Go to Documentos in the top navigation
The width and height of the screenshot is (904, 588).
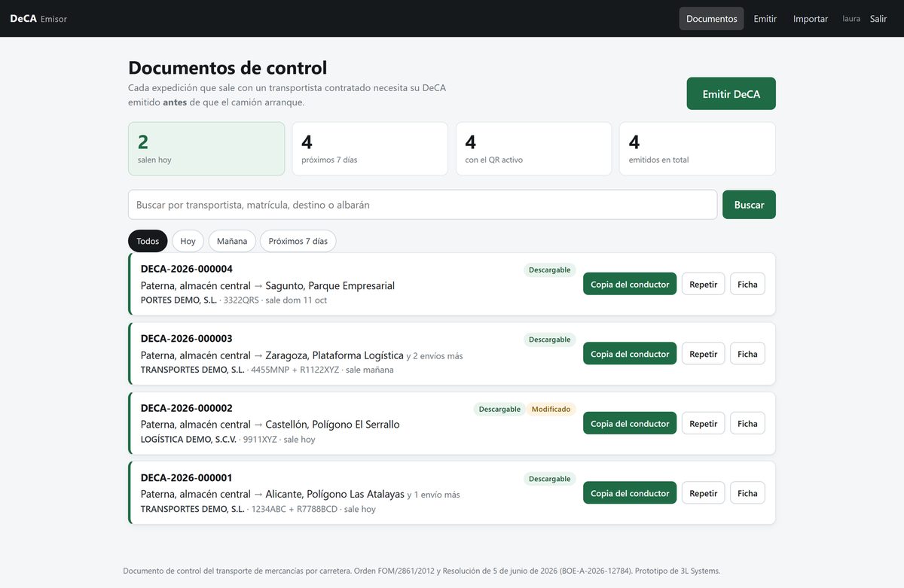click(711, 19)
